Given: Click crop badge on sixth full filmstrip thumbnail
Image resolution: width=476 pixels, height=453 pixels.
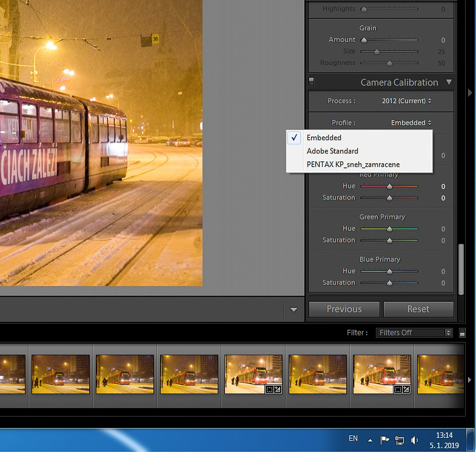Looking at the screenshot, I should [398, 389].
